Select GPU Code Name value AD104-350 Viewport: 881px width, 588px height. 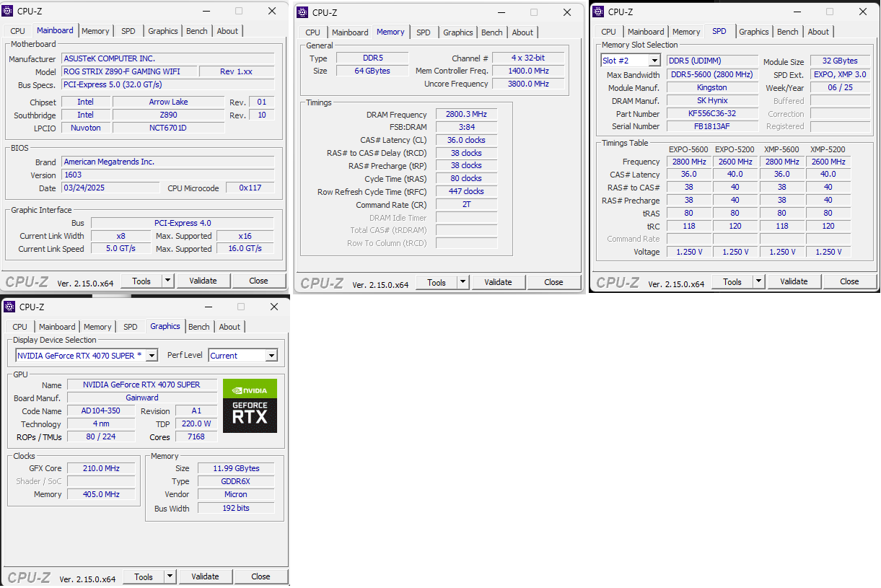[x=101, y=411]
